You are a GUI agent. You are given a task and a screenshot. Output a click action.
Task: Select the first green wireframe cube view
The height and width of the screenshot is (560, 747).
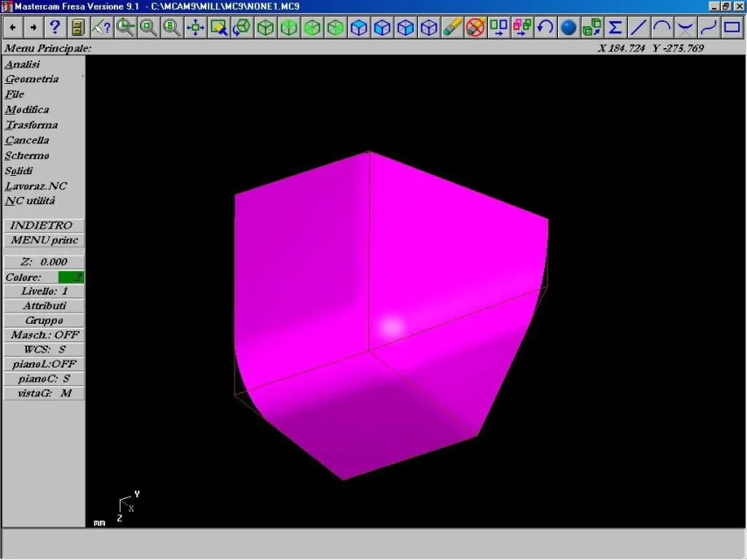tap(265, 27)
